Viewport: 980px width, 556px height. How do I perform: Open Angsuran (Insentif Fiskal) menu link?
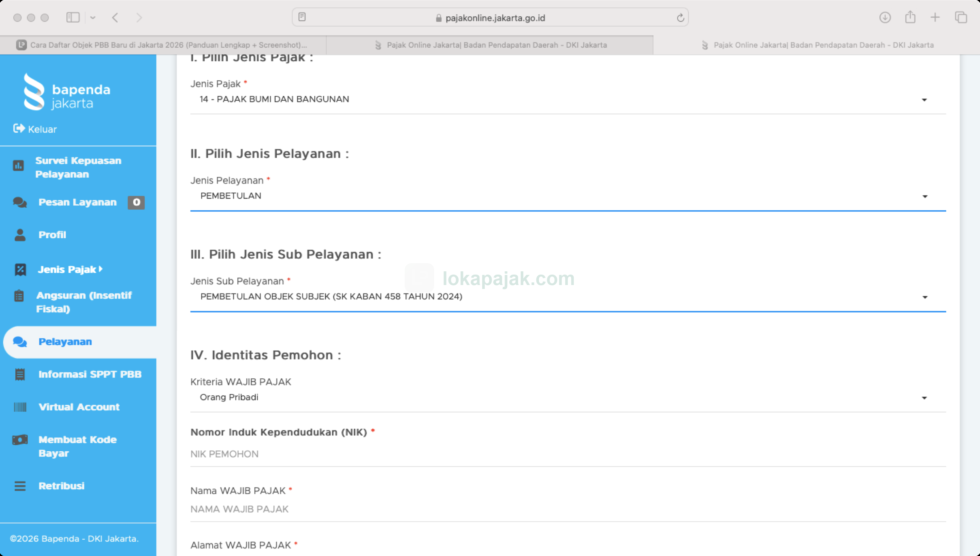pos(84,302)
